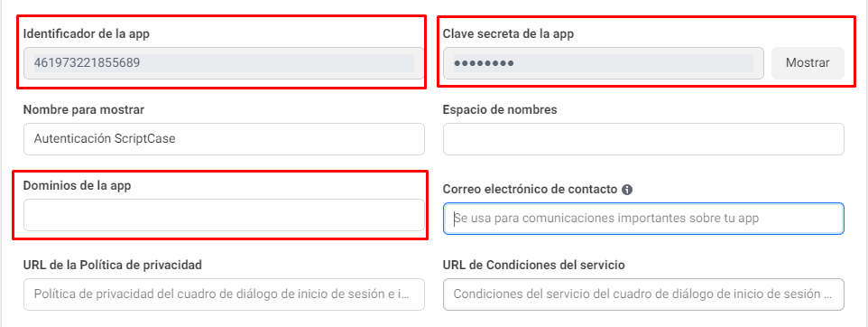Focus the Nombre para mostrar input
This screenshot has width=868, height=327.
[x=224, y=139]
